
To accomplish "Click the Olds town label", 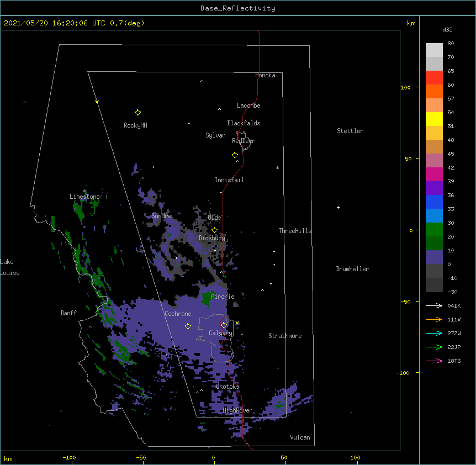I will (x=214, y=218).
